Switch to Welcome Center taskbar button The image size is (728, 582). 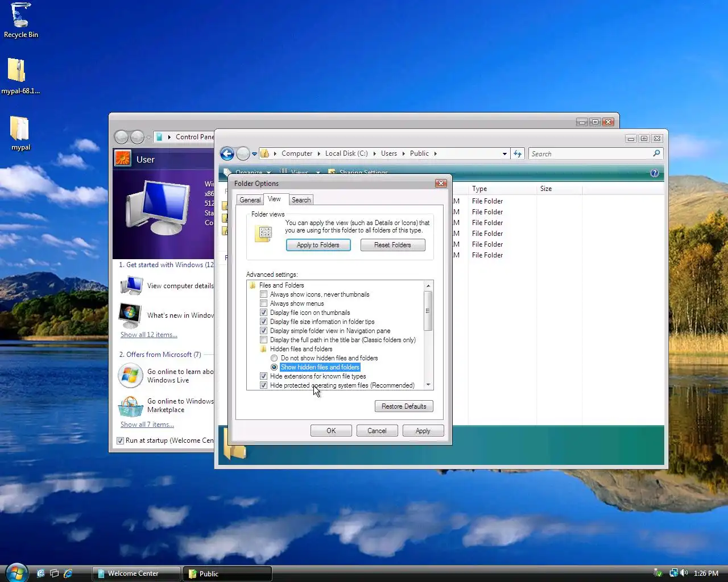pyautogui.click(x=136, y=573)
